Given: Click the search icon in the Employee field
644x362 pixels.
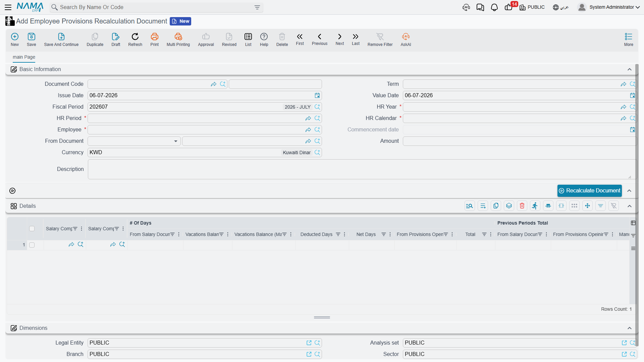Looking at the screenshot, I should (317, 130).
